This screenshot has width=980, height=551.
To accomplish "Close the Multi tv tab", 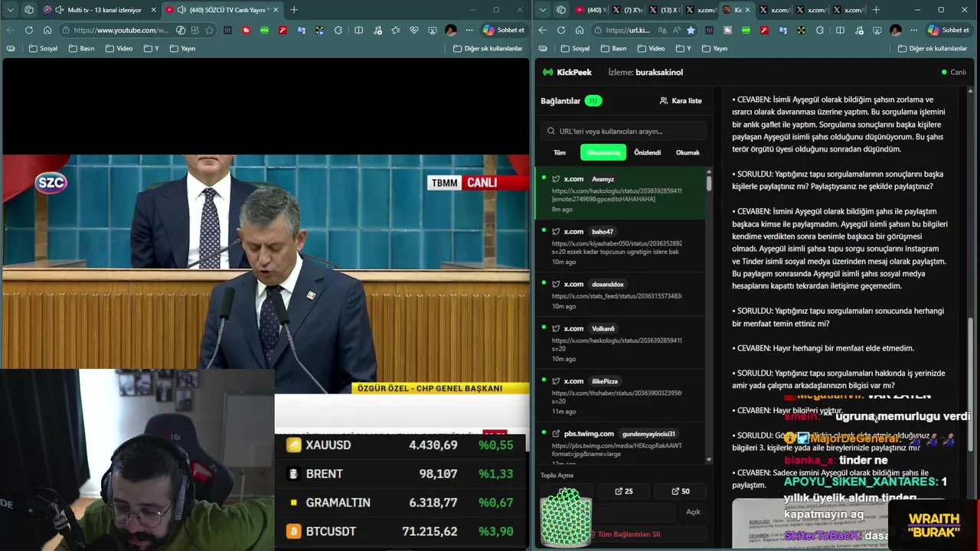I will (x=153, y=10).
